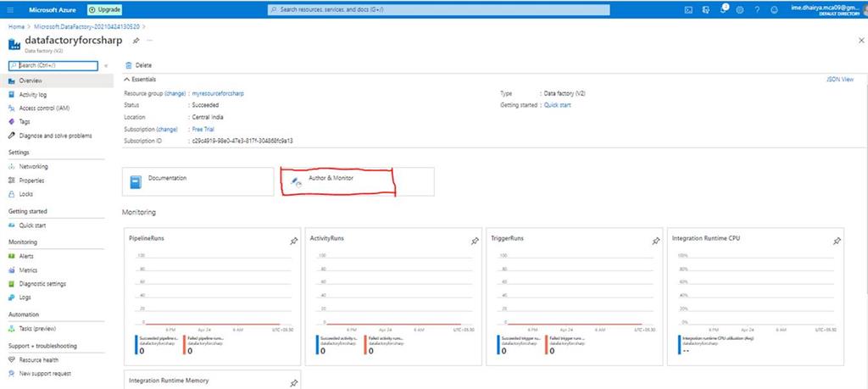Pin the PipelineRuns chart

(293, 242)
